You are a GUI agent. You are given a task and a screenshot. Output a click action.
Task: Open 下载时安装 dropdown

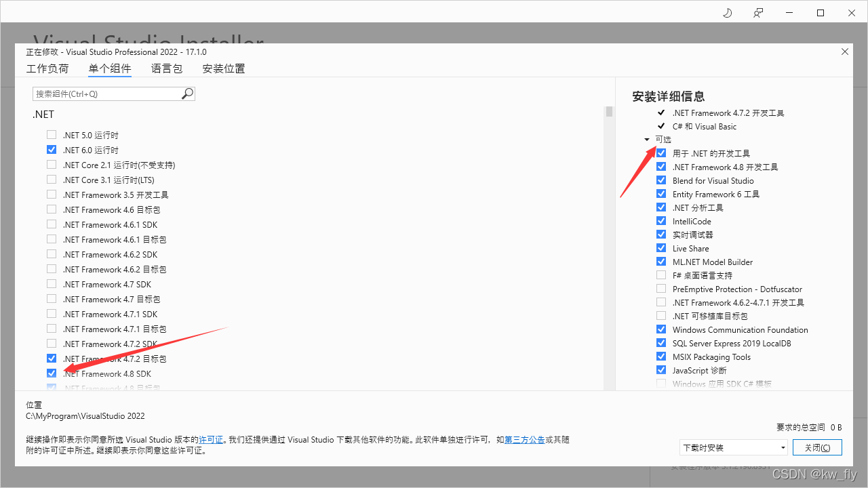(734, 447)
